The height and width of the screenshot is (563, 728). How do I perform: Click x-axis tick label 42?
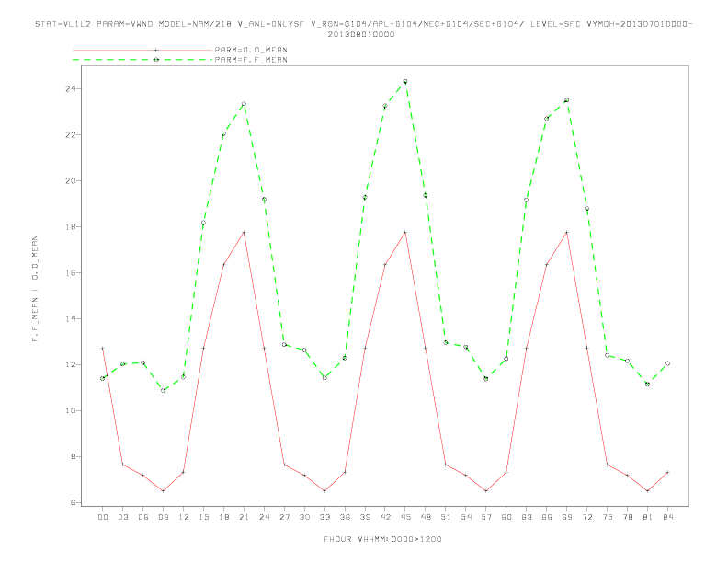385,517
